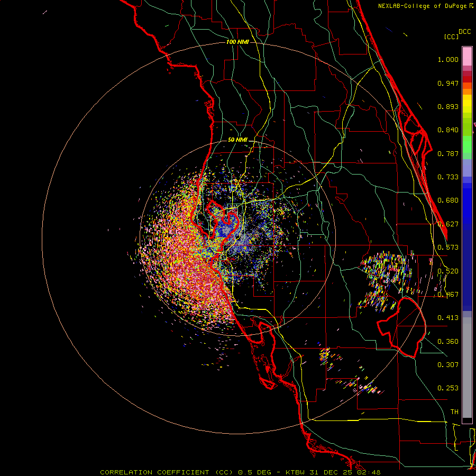Click the TH threshold label

454,412
